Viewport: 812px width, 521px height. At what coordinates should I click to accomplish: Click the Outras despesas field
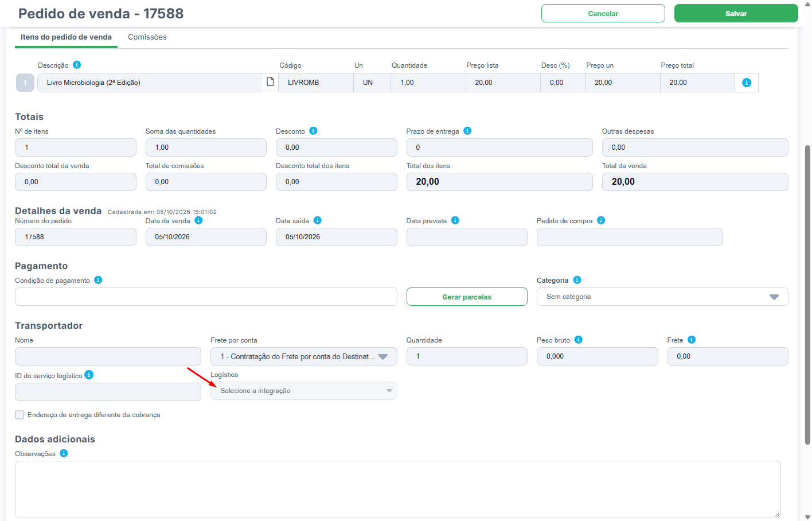695,147
